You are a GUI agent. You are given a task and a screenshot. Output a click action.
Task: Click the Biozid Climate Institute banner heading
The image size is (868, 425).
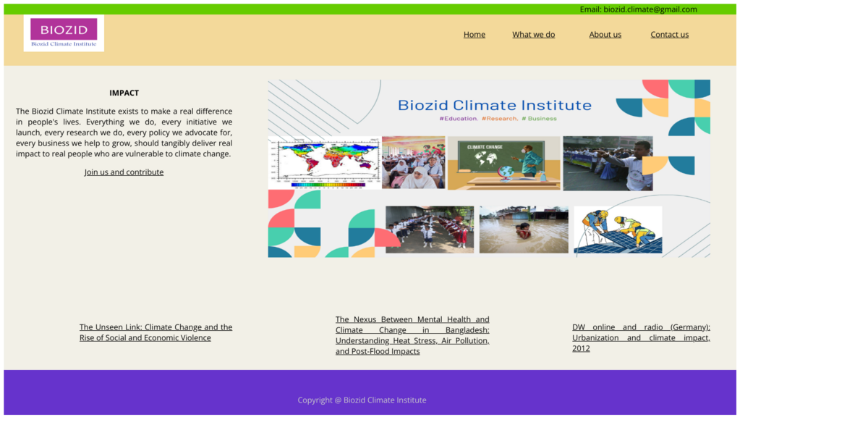[495, 104]
